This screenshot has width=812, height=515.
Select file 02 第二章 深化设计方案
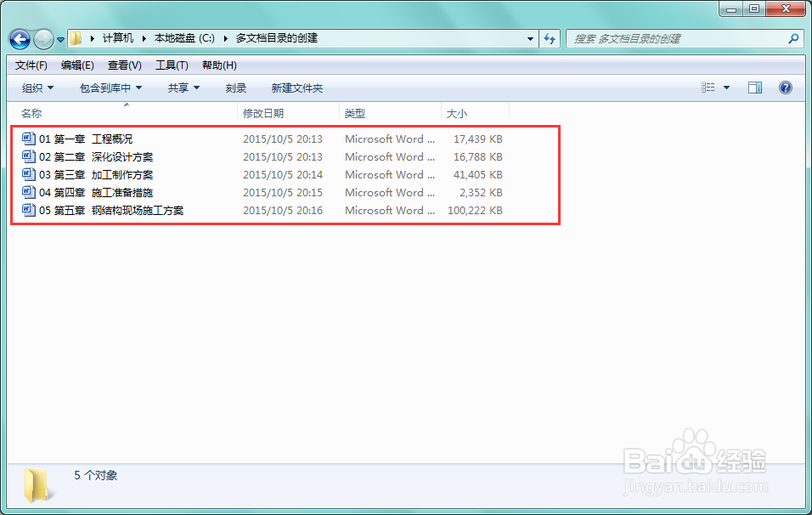pos(96,156)
